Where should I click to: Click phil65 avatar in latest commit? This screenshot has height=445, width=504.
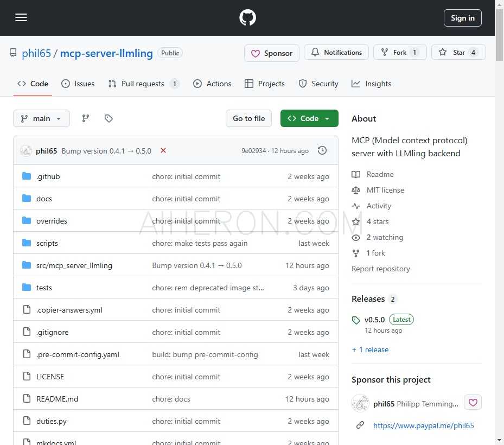coord(26,151)
